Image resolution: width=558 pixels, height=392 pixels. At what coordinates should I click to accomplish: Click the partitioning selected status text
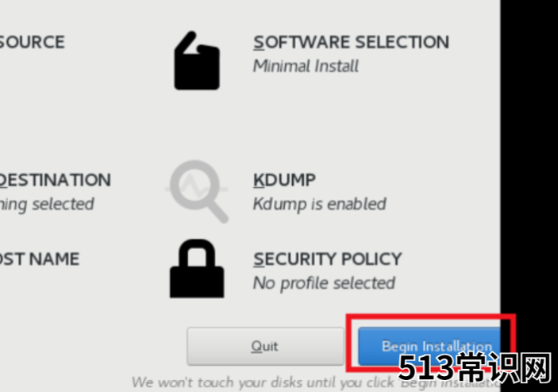(47, 205)
